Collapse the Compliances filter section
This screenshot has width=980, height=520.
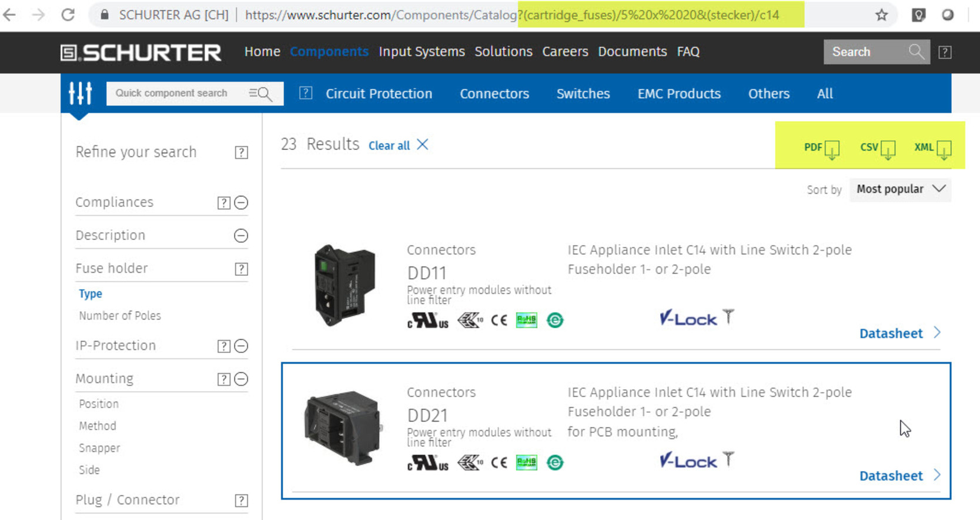241,203
